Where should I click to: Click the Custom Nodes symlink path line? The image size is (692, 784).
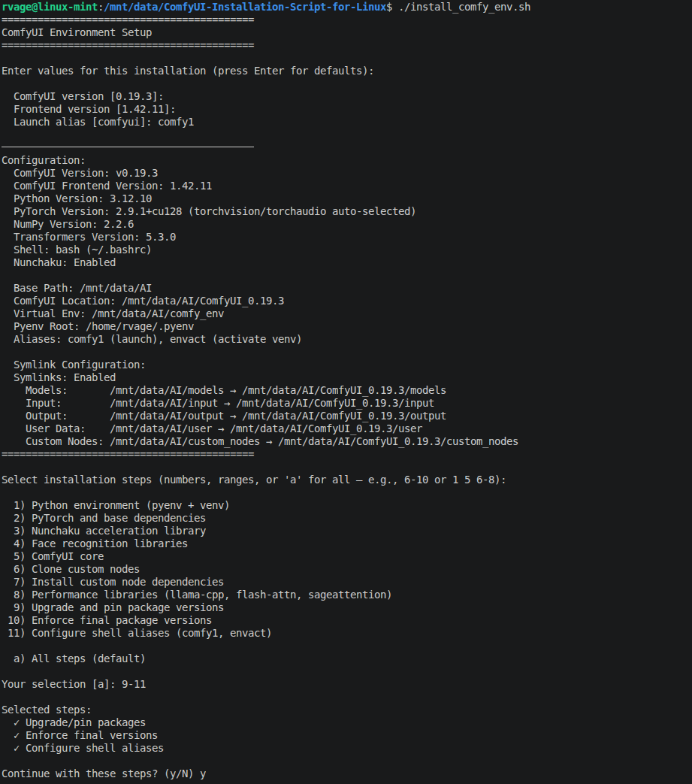[x=272, y=441]
